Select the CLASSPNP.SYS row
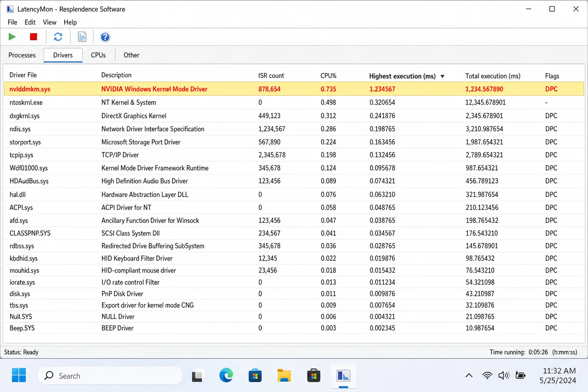 coord(294,233)
